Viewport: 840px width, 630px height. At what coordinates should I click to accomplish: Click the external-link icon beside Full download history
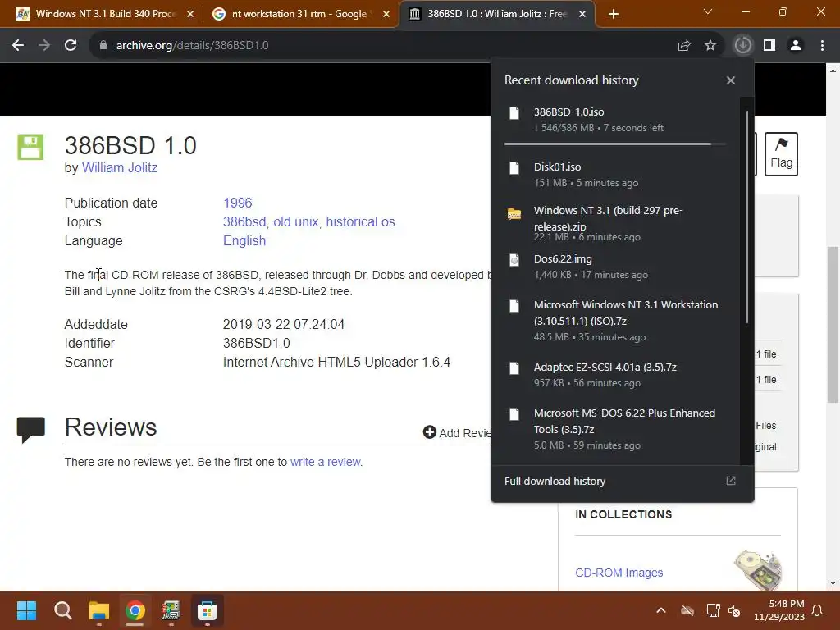tap(731, 481)
